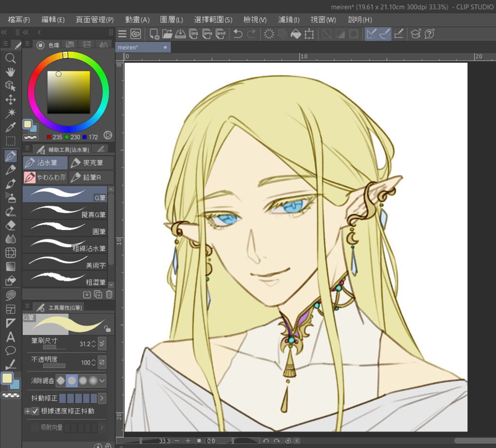The width and height of the screenshot is (496, 448).
Task: Select the Gradient tool
Action: click(x=11, y=266)
